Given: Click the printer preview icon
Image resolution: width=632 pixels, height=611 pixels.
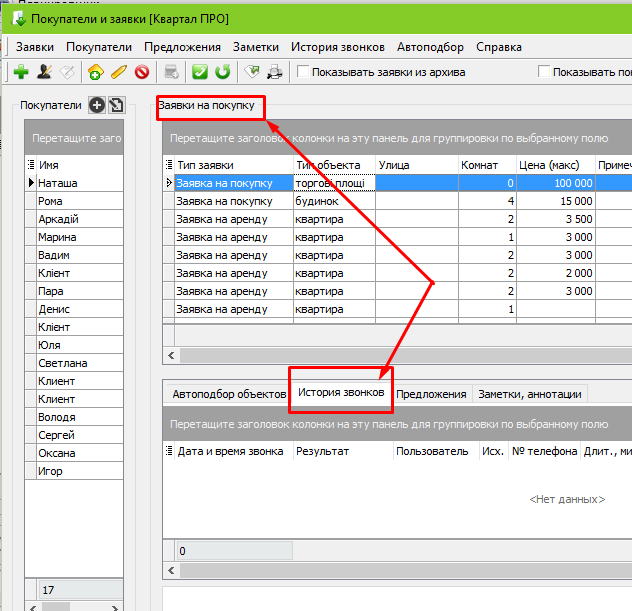Looking at the screenshot, I should pos(274,72).
